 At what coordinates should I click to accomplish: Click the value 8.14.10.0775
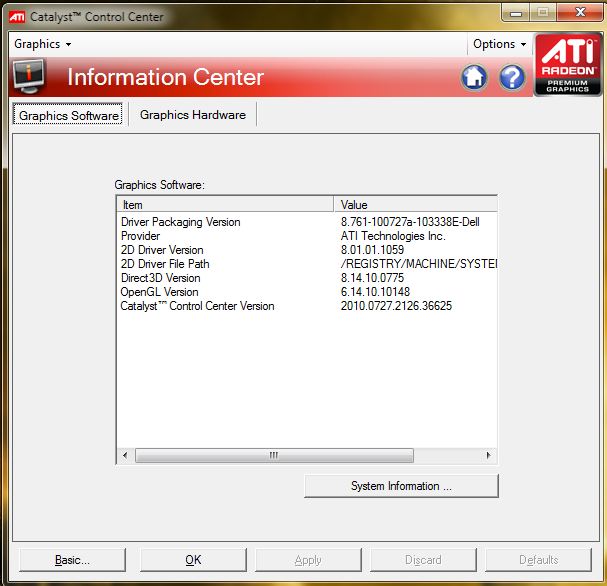click(372, 278)
